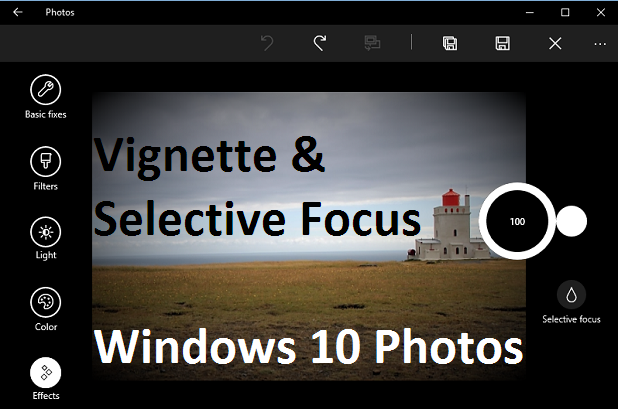Cancel editing with the X icon
The image size is (618, 409).
point(555,43)
